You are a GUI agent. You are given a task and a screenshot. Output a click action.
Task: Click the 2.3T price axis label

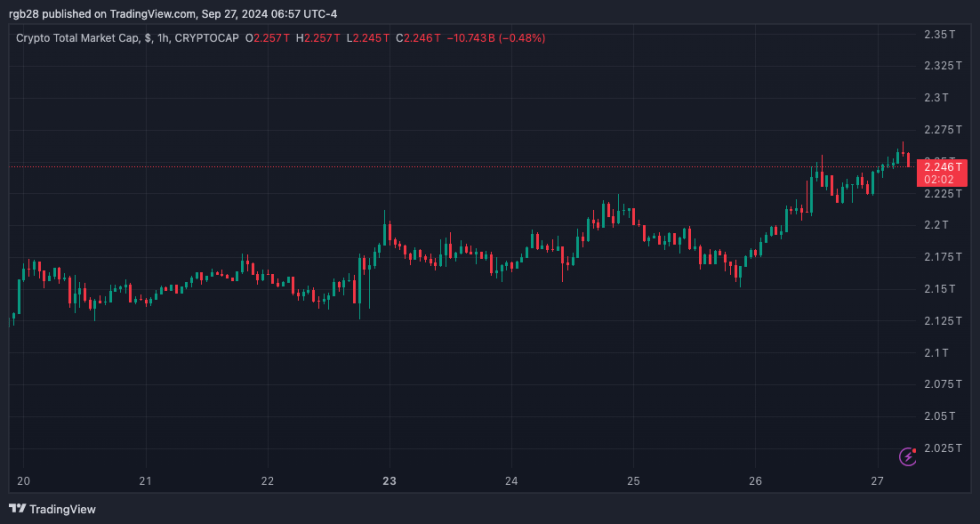936,98
